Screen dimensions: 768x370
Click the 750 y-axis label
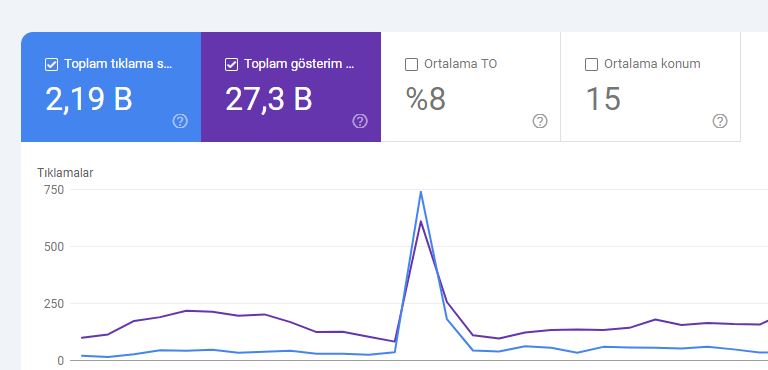(54, 190)
